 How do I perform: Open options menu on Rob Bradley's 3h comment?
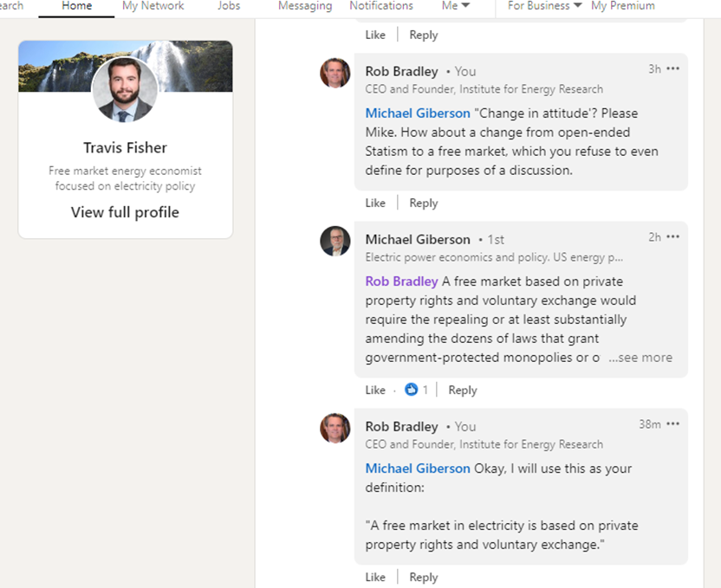coord(672,69)
